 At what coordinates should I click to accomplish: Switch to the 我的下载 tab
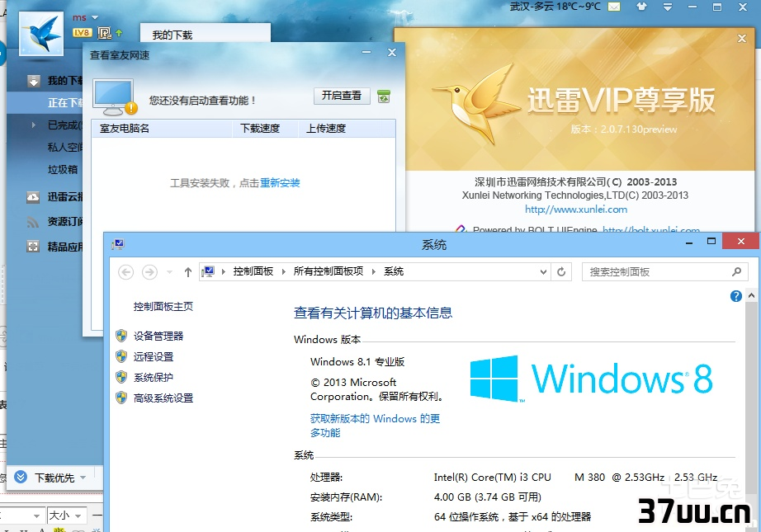(205, 35)
